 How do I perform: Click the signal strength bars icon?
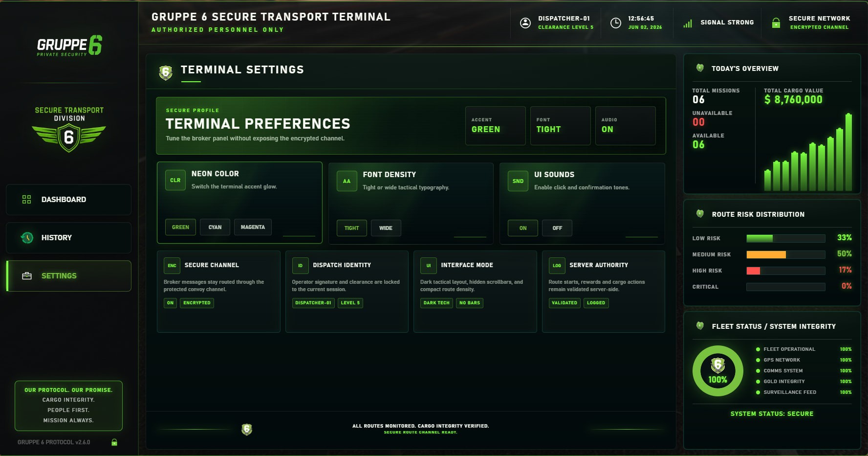click(688, 23)
